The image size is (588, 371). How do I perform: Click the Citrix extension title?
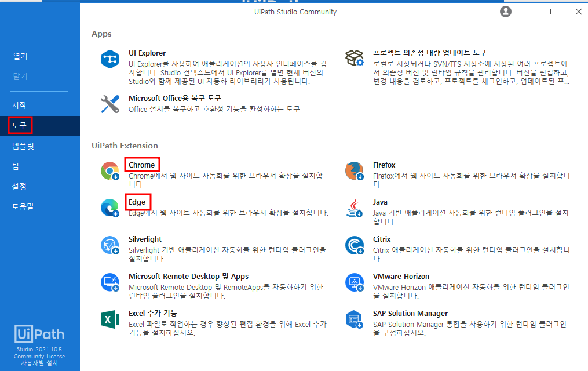[x=382, y=239]
